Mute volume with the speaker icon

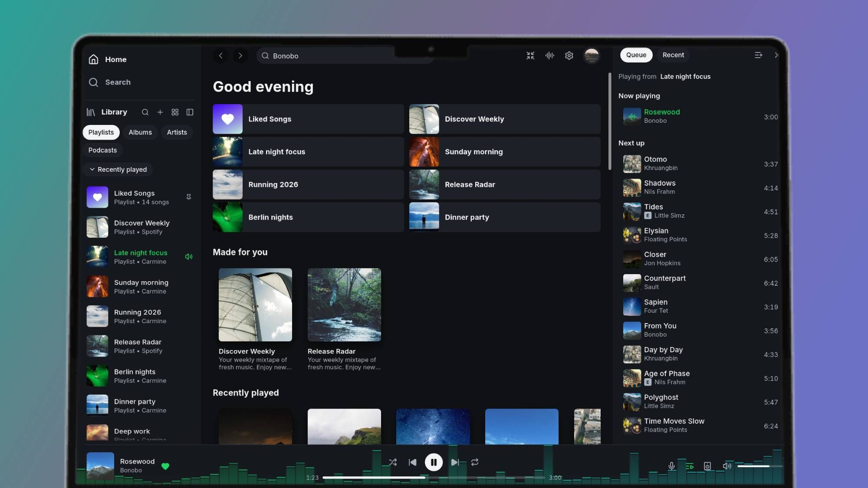pyautogui.click(x=727, y=466)
